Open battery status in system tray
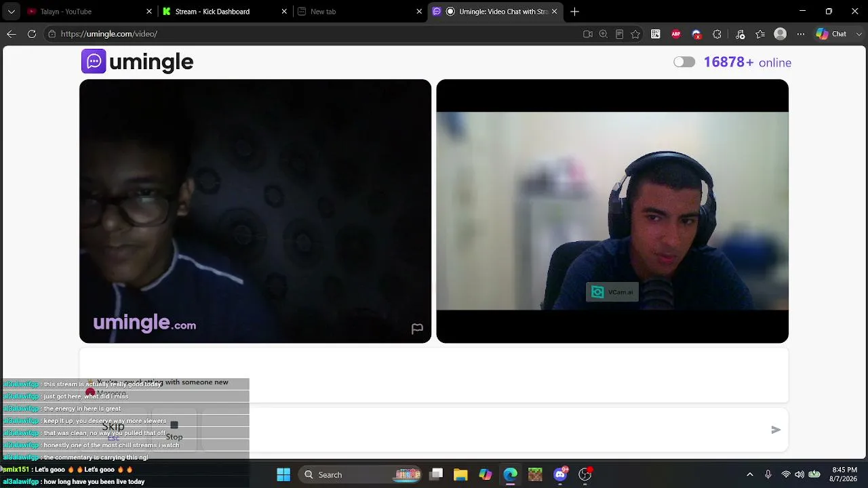This screenshot has height=488, width=868. tap(814, 474)
